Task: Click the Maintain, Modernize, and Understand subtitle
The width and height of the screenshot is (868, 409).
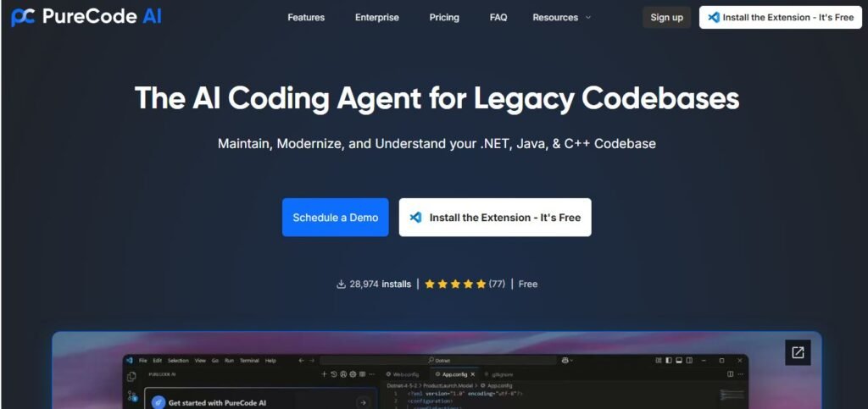Action: pos(437,144)
